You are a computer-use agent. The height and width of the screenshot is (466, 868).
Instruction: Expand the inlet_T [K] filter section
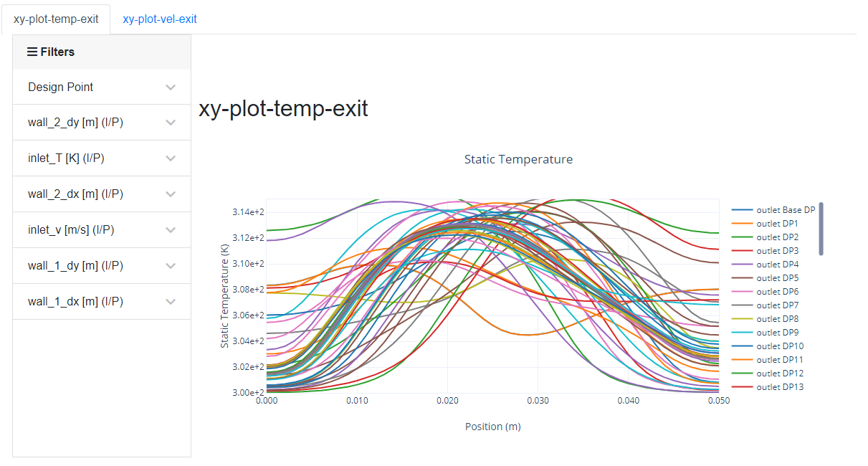click(101, 158)
